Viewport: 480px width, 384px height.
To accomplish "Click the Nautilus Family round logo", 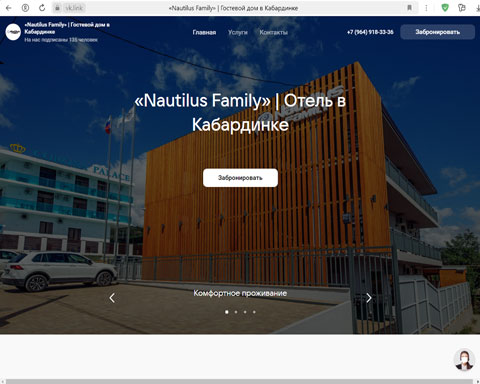I will (x=13, y=32).
